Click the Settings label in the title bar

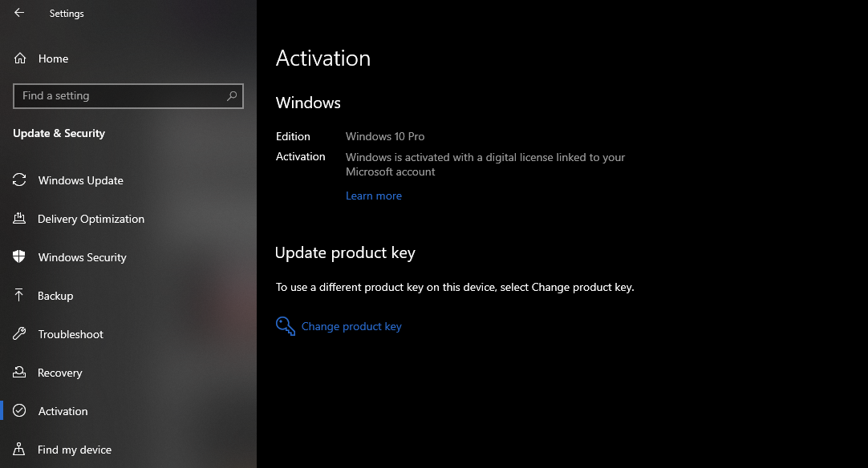pyautogui.click(x=67, y=13)
